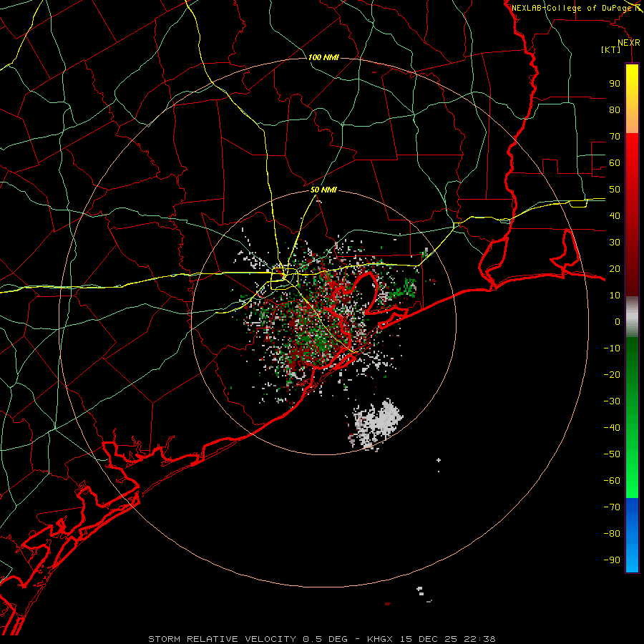Click the 10 value on velocity scale

pyautogui.click(x=615, y=296)
